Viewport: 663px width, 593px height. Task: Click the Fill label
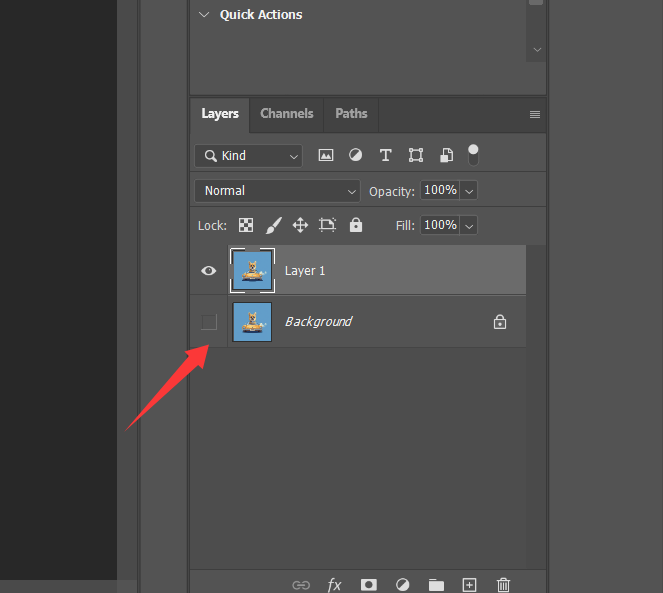click(405, 225)
